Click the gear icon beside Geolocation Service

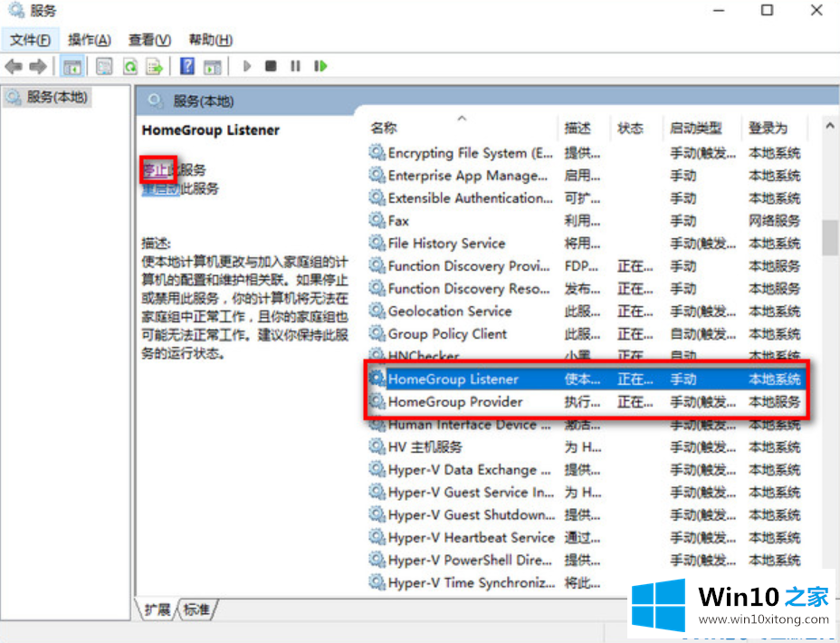[x=377, y=311]
